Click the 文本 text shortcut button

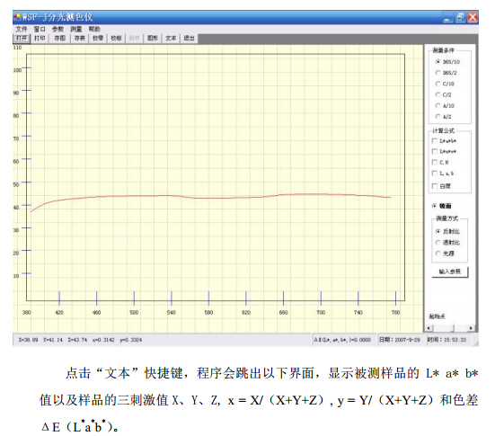[x=171, y=39]
